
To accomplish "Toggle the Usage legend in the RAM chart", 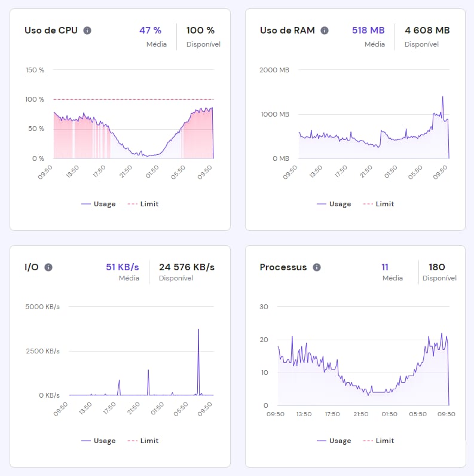I will coord(334,204).
